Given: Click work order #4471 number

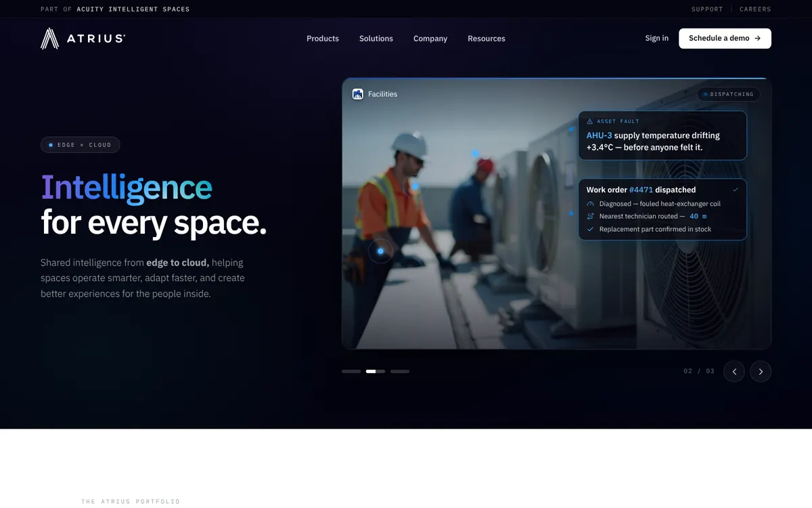Looking at the screenshot, I should [x=641, y=190].
